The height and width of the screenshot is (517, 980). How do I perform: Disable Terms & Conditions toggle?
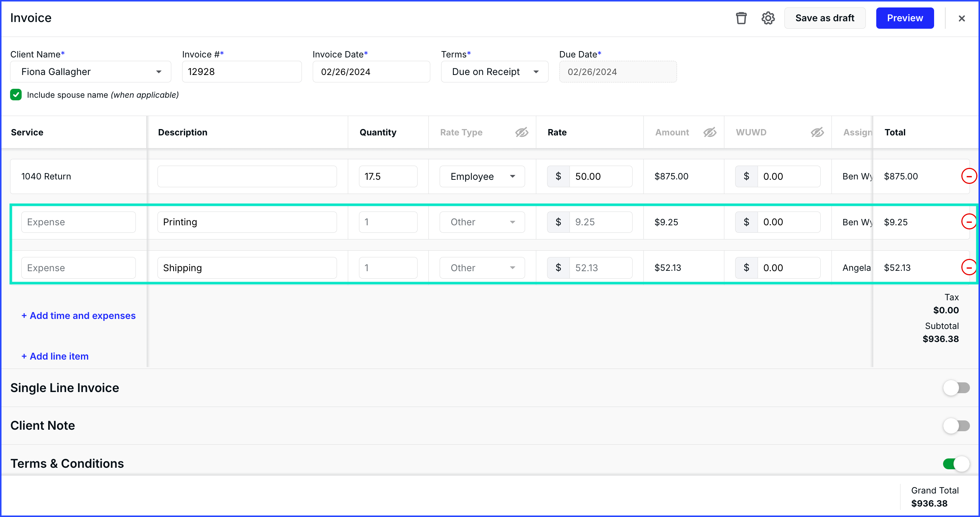point(956,463)
